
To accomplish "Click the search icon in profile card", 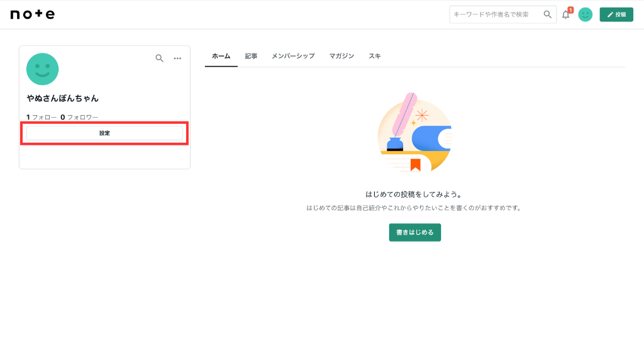I will [159, 58].
